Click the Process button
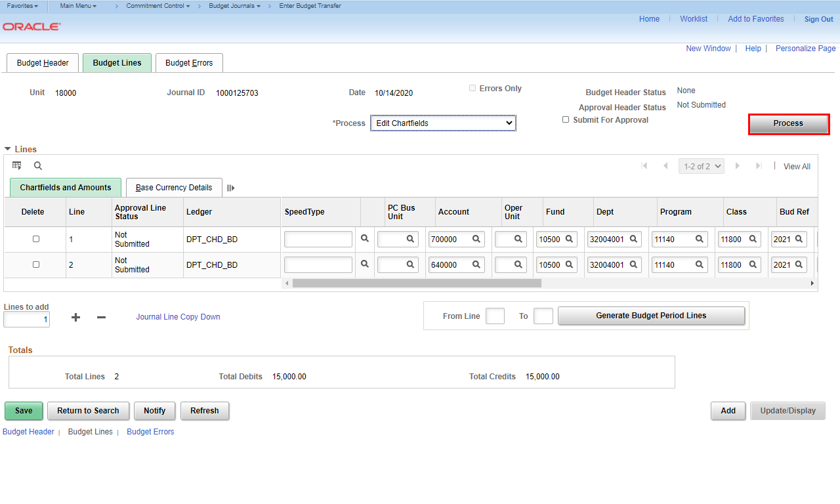 point(788,123)
